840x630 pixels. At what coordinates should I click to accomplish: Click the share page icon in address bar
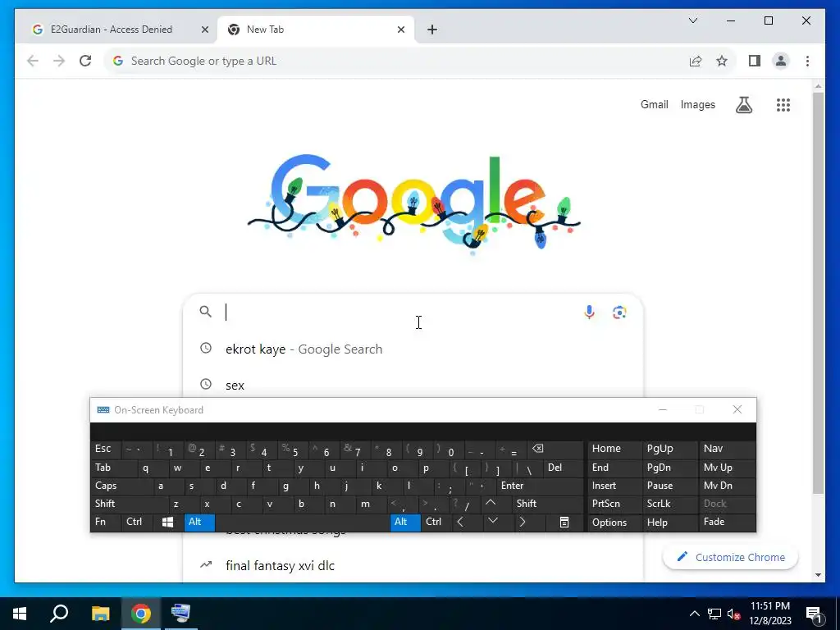coord(696,61)
